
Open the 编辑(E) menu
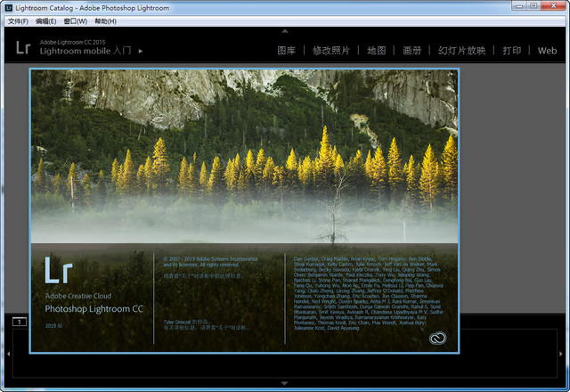(46, 20)
